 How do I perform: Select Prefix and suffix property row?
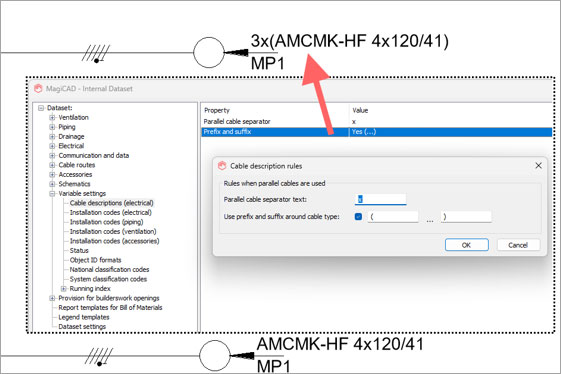click(377, 132)
